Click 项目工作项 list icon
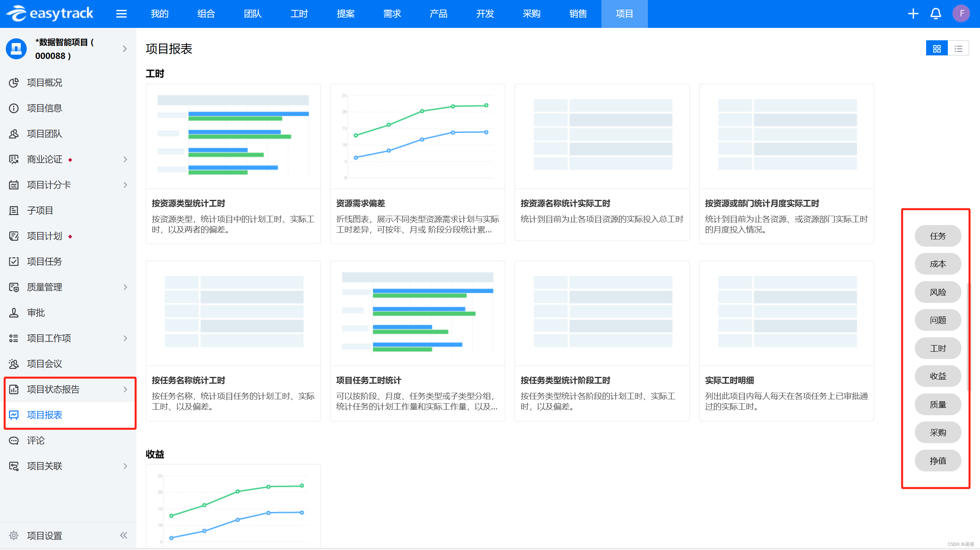Screen dimensions: 980x550 (x=14, y=338)
